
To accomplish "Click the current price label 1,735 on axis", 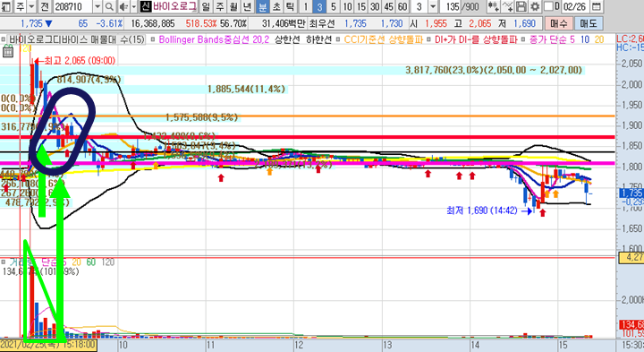I will pyautogui.click(x=631, y=193).
